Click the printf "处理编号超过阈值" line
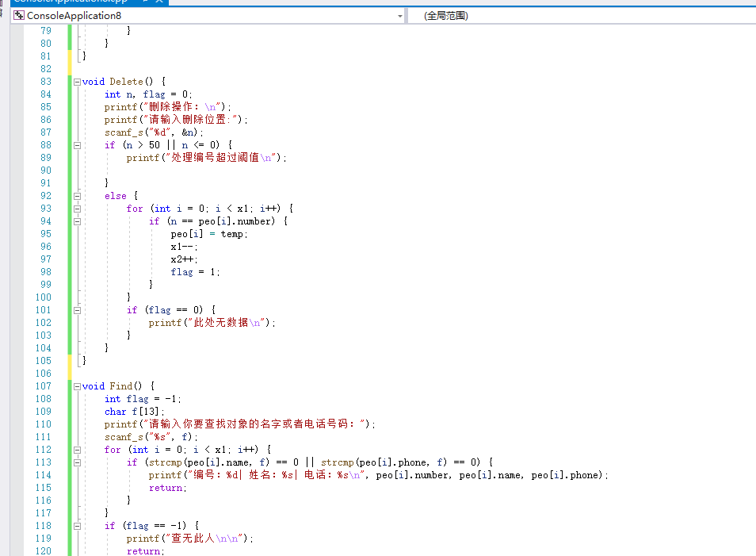 [206, 157]
